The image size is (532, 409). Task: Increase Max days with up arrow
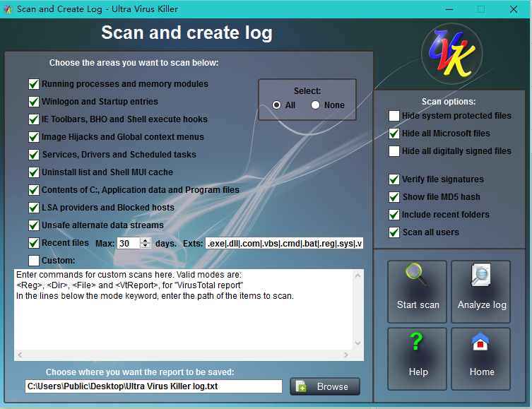(x=146, y=240)
